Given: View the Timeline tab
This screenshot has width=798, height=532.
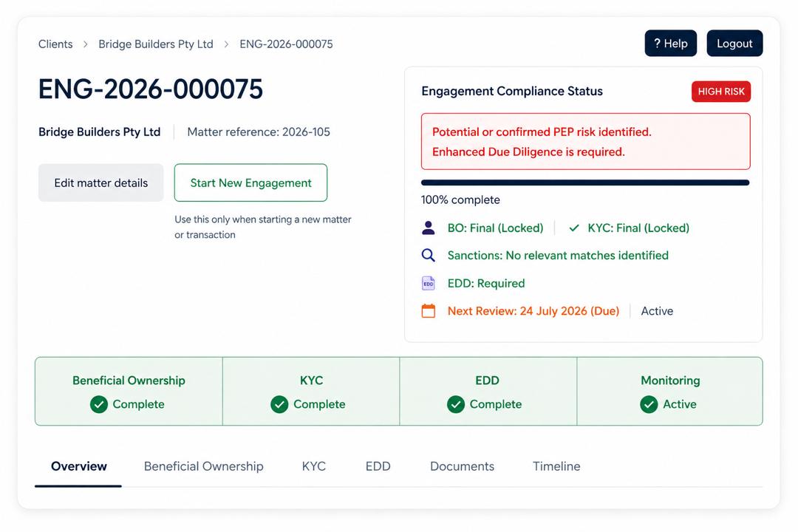Looking at the screenshot, I should click(556, 466).
